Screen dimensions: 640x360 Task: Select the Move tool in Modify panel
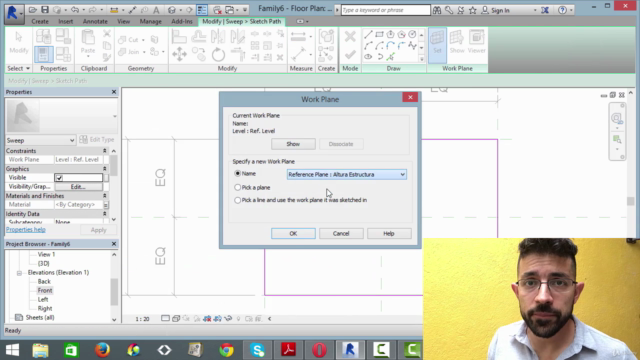click(180, 54)
